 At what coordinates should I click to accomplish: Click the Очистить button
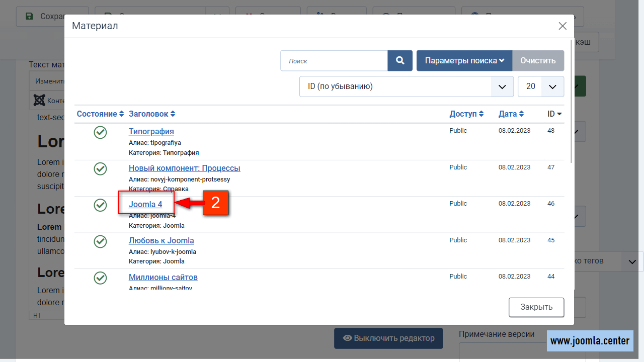(538, 61)
